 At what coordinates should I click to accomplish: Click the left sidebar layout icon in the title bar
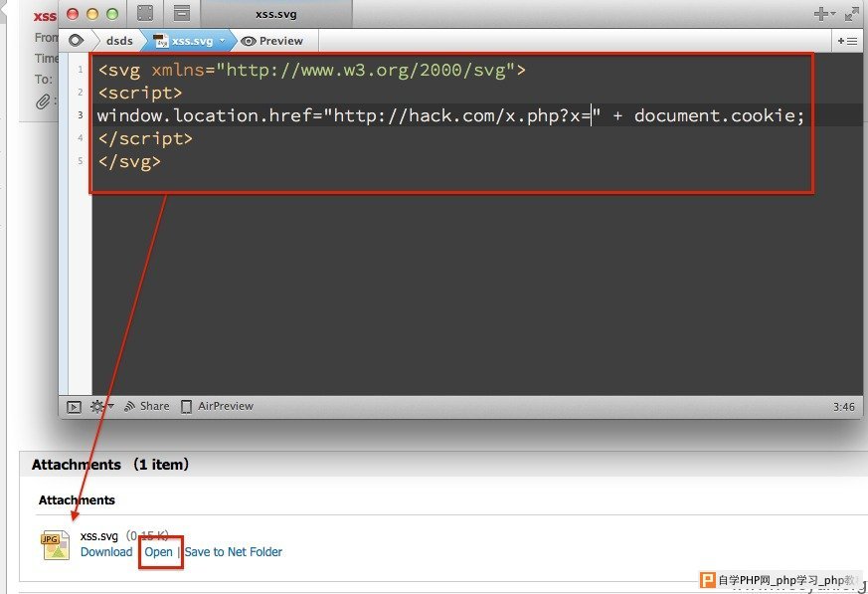click(x=145, y=13)
